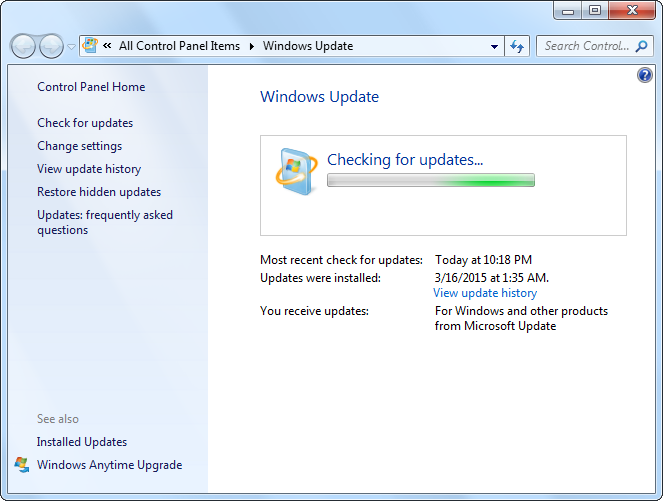663x501 pixels.
Task: Open Restore hidden updates
Action: [99, 192]
